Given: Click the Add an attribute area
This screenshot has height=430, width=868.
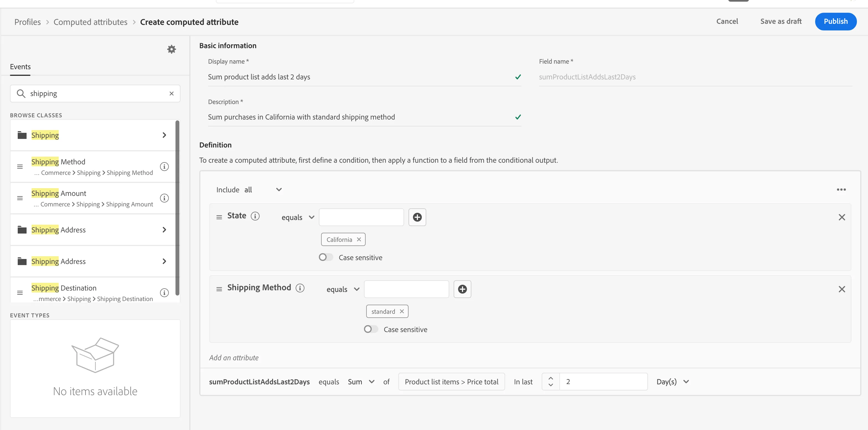Looking at the screenshot, I should (234, 358).
